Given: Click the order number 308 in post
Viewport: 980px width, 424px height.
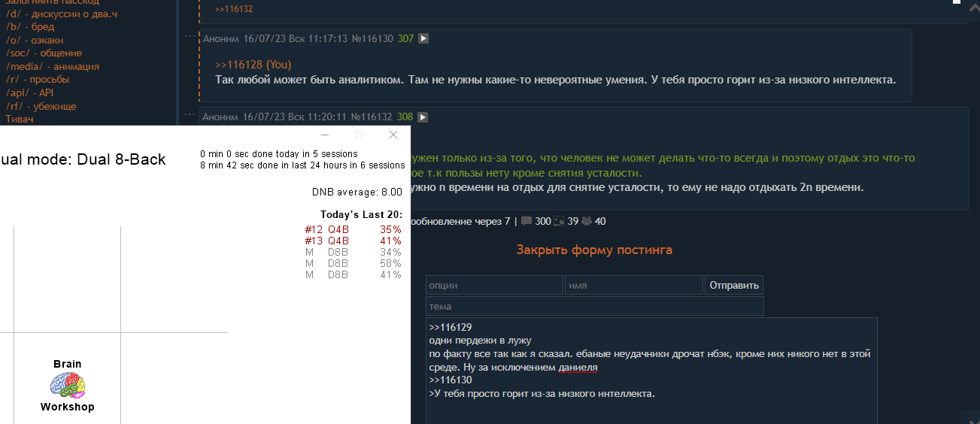Looking at the screenshot, I should (405, 117).
